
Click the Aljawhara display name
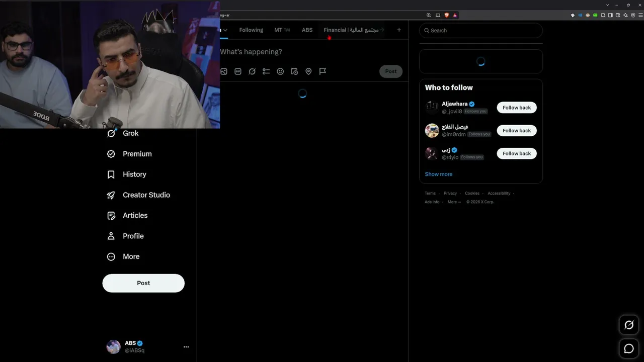(455, 104)
